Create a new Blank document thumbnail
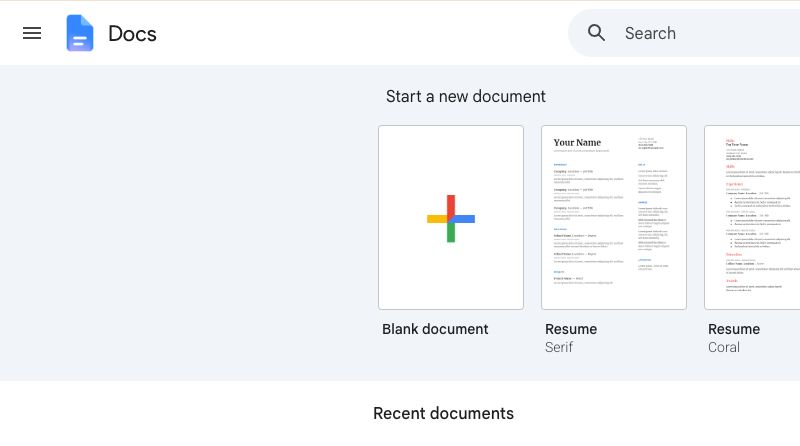Image resolution: width=800 pixels, height=446 pixels. (x=451, y=217)
